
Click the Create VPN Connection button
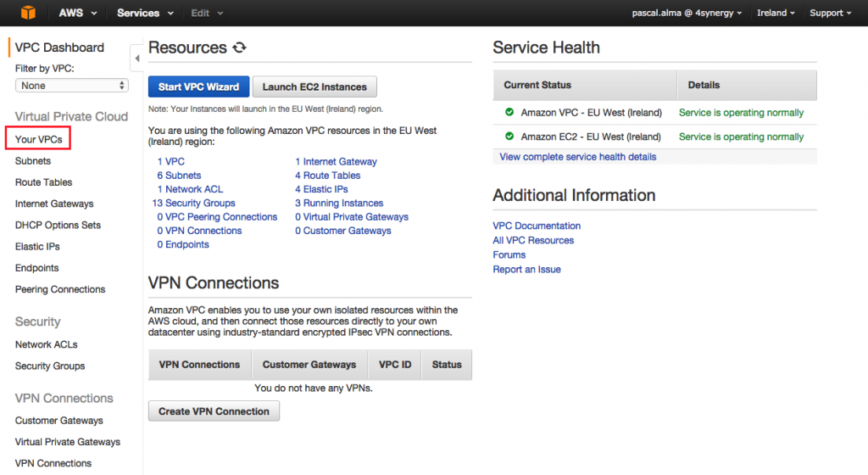tap(214, 411)
